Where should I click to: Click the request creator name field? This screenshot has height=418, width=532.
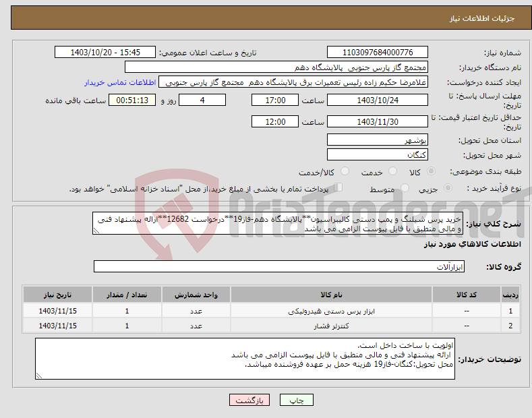click(293, 82)
